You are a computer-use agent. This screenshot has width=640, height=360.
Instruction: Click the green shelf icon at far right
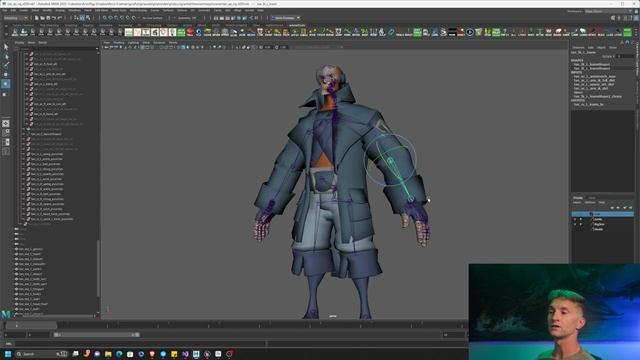click(x=627, y=32)
